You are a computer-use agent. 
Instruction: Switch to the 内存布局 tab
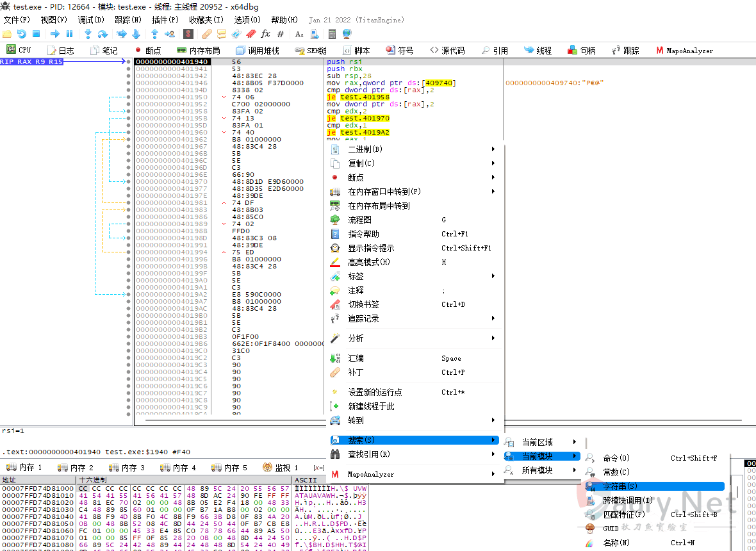(199, 51)
